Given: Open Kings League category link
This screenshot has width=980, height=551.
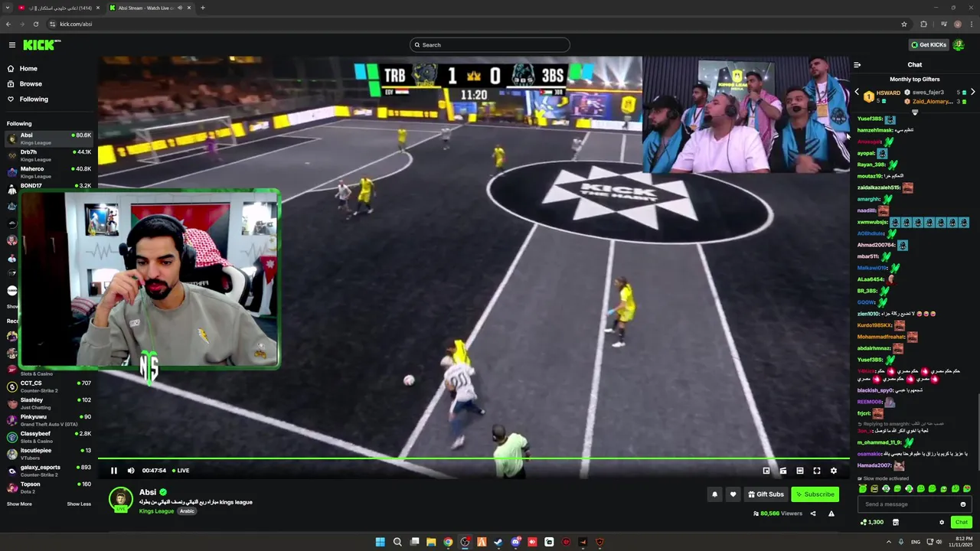Looking at the screenshot, I should [x=156, y=511].
